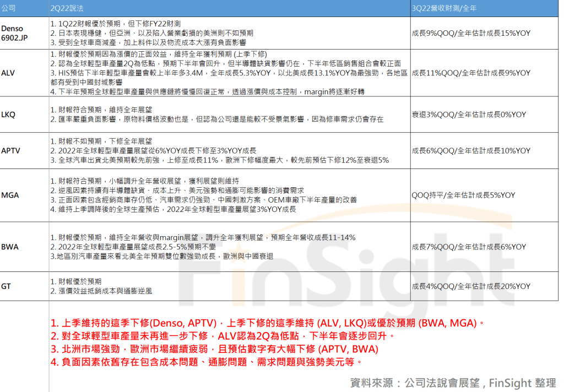Screen dimensions: 564x392
Task: Click the 資料來源 source note text
Action: [453, 383]
